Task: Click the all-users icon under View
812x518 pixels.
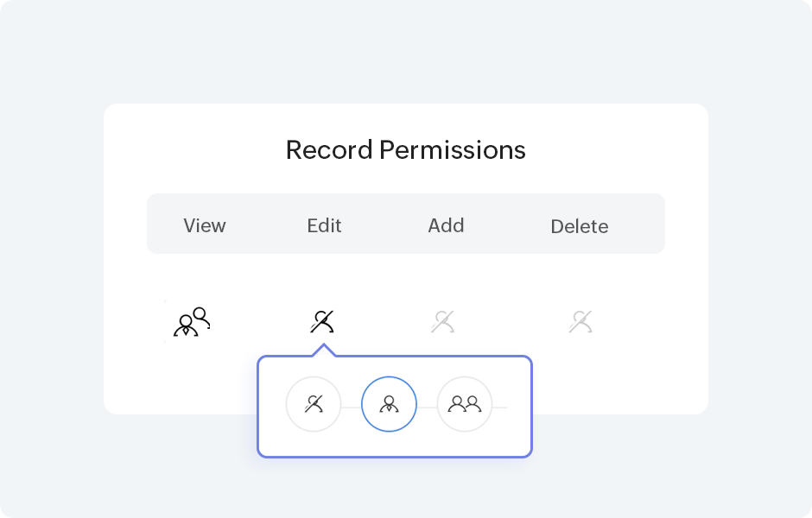Action: click(192, 322)
